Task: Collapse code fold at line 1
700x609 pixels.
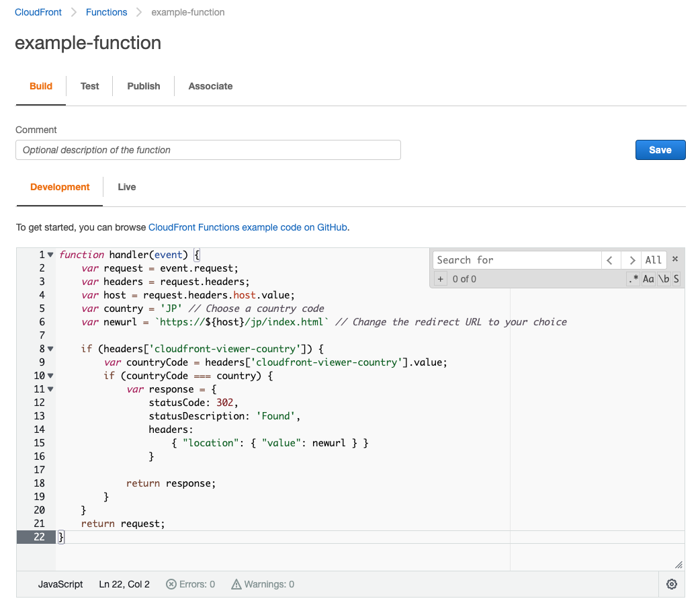Action: click(x=50, y=255)
